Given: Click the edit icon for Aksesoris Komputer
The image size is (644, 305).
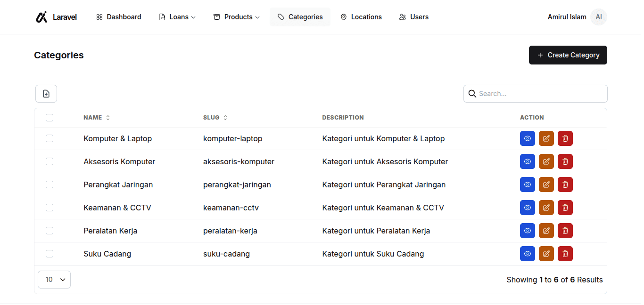Looking at the screenshot, I should [546, 161].
